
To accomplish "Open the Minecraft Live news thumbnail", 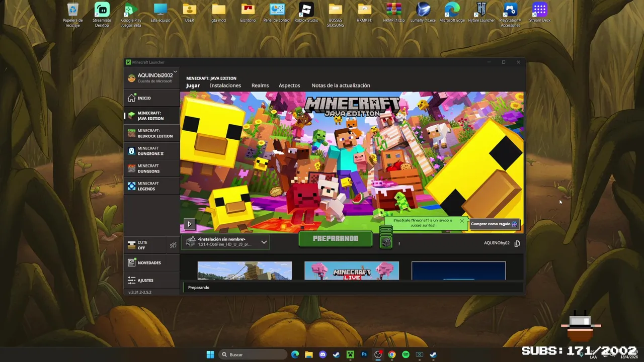I will point(352,270).
